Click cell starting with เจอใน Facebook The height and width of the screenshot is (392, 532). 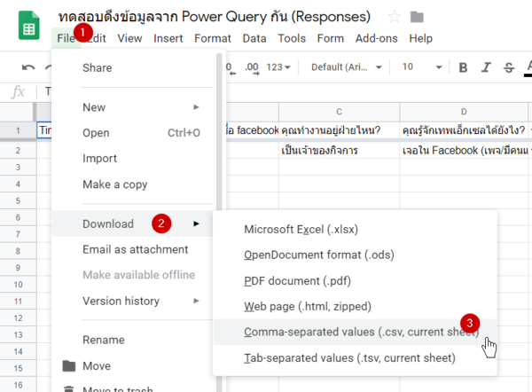464,151
